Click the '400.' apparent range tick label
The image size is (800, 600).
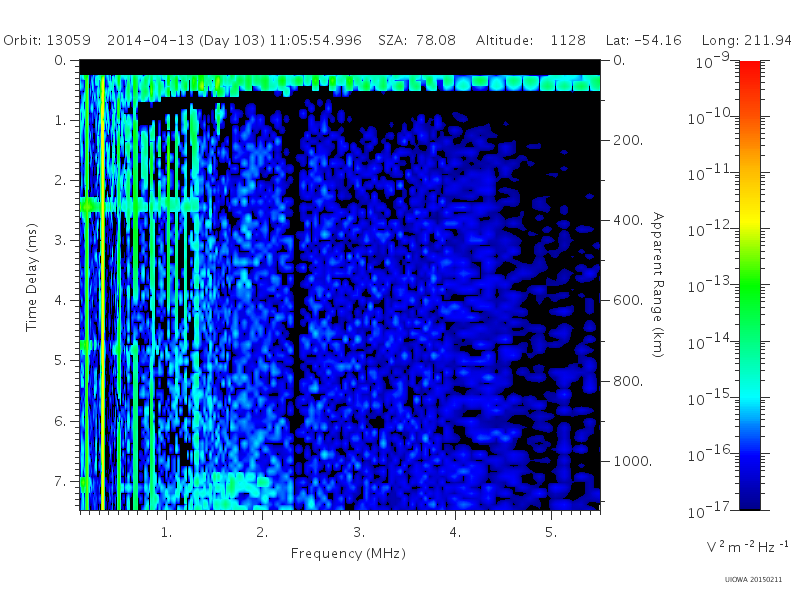point(628,220)
